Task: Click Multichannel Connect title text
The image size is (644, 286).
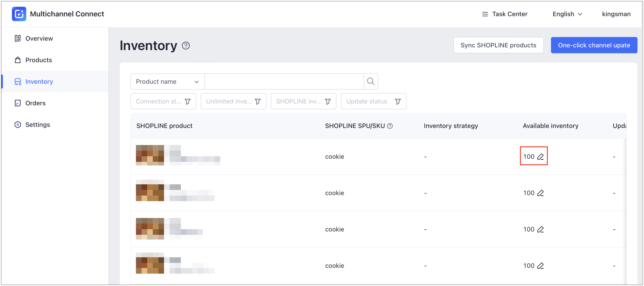Action: [67, 14]
